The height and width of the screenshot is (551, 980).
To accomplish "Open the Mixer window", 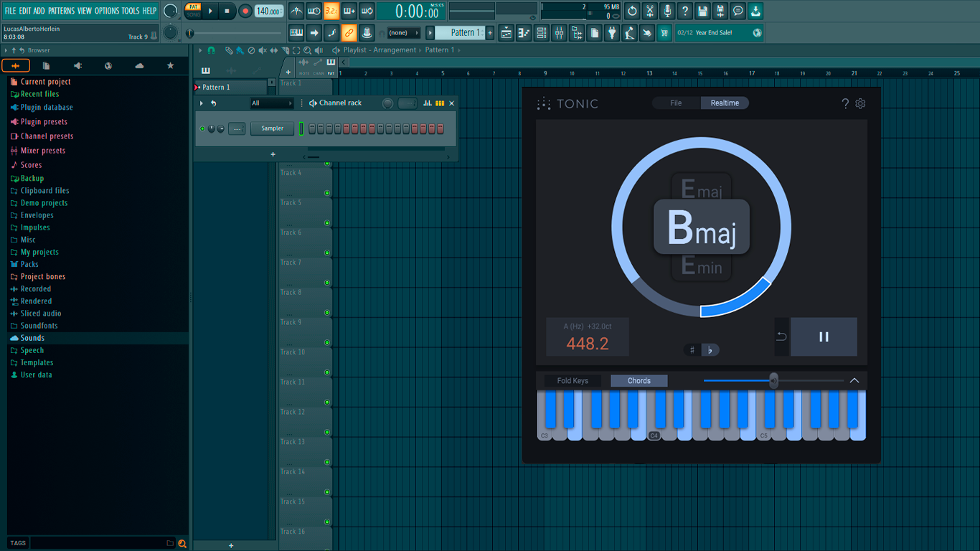I will click(x=559, y=32).
